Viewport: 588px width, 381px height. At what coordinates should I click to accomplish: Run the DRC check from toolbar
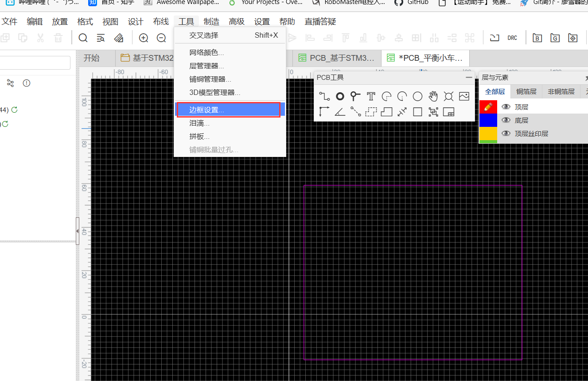click(512, 38)
